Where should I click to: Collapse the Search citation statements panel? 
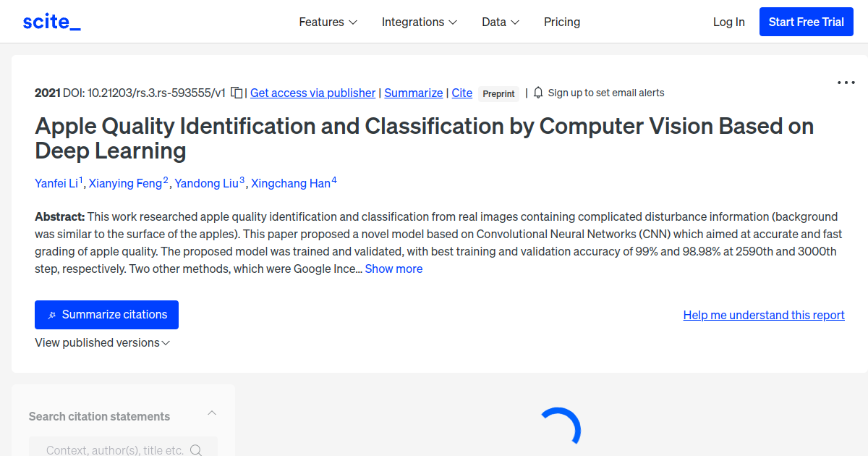click(x=211, y=412)
